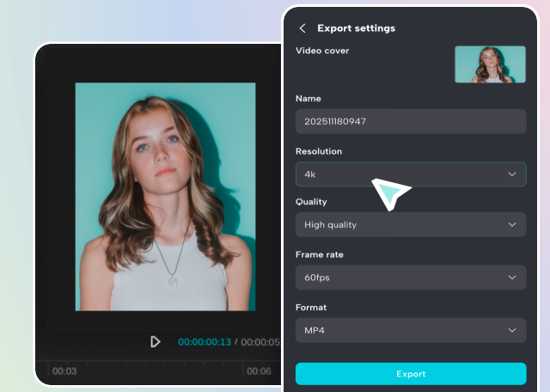Click the 00:06 timeline ruler mark
Image resolution: width=550 pixels, height=392 pixels.
tap(259, 371)
